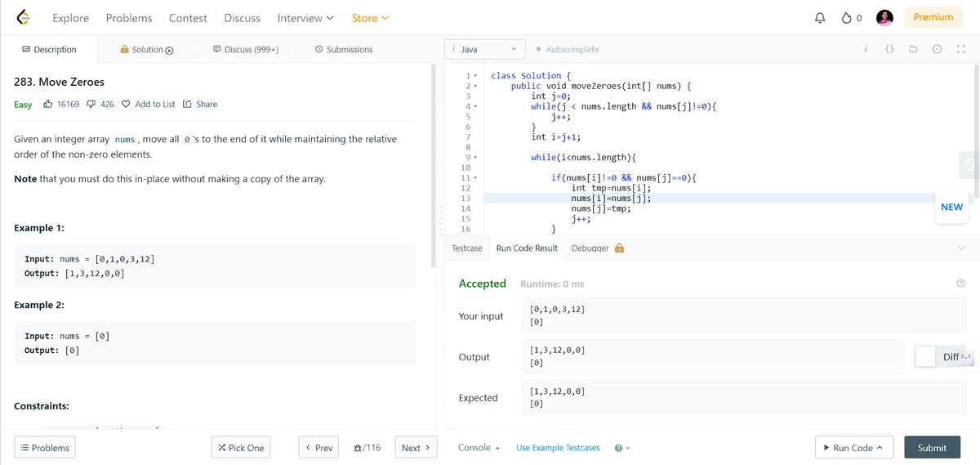The height and width of the screenshot is (465, 980).
Task: Toggle Autocomplete option
Action: [568, 50]
